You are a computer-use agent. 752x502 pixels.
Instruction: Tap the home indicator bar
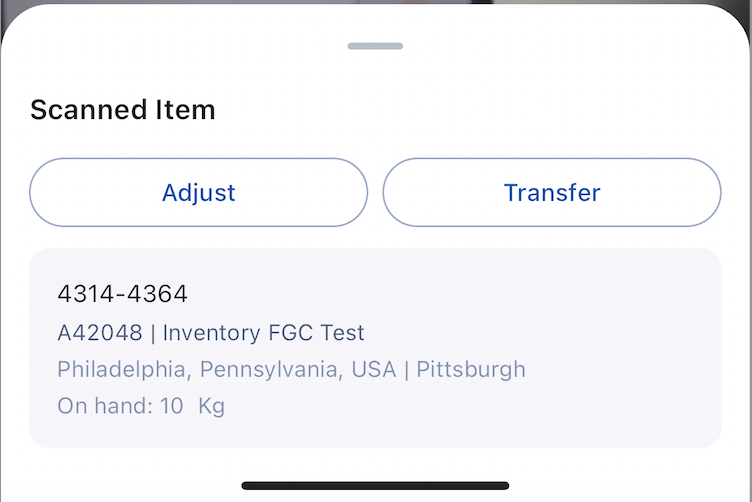(x=375, y=486)
